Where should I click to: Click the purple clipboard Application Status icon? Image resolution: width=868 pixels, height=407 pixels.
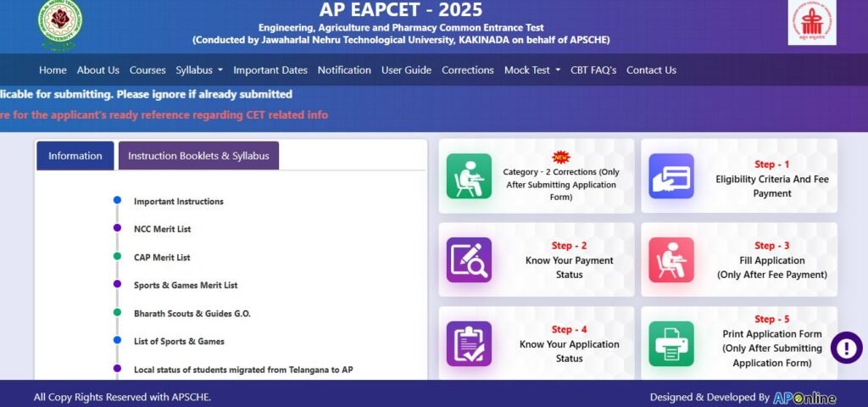(x=469, y=343)
